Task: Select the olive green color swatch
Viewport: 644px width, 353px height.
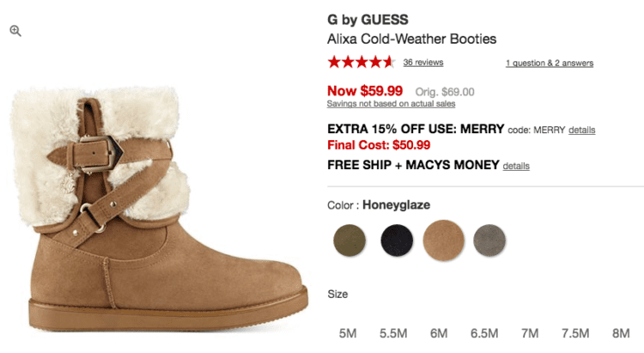Action: pyautogui.click(x=349, y=240)
